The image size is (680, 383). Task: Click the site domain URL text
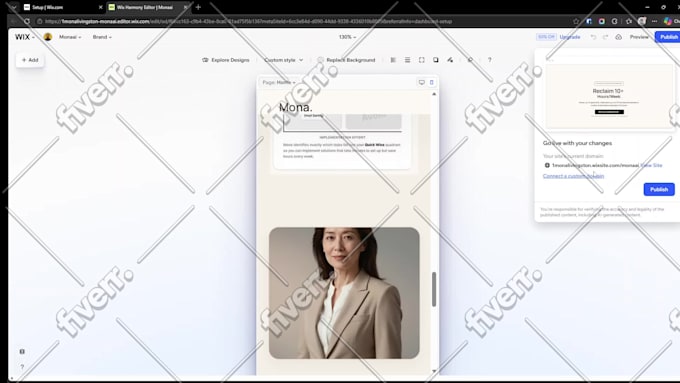pos(595,165)
